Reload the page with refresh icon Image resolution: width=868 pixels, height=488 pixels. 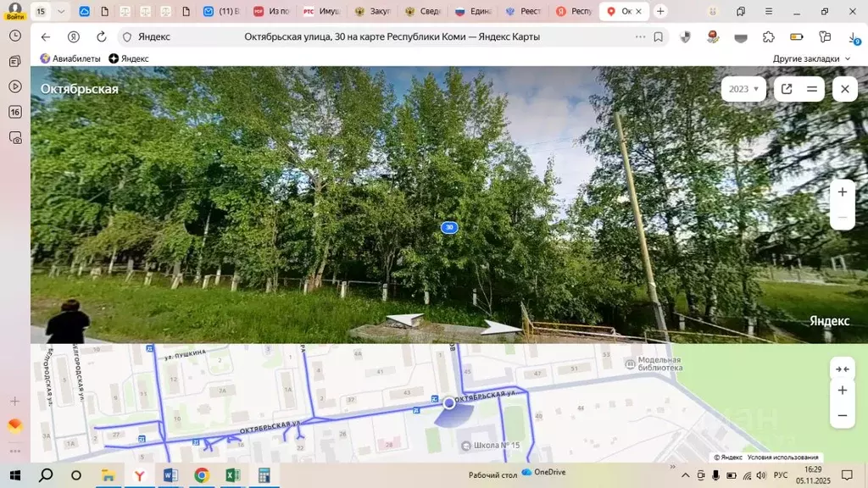[x=102, y=37]
